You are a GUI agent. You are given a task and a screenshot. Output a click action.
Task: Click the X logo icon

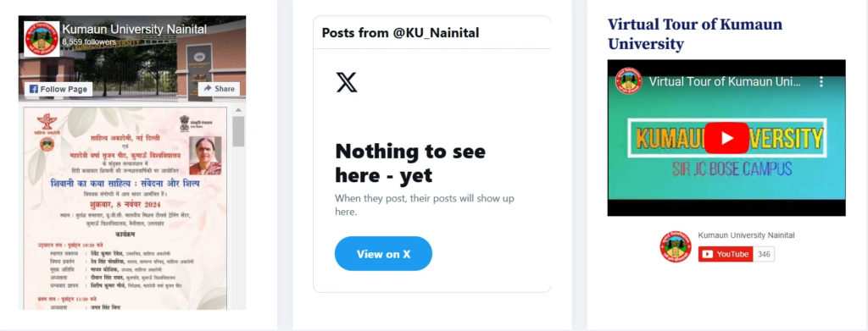[347, 82]
